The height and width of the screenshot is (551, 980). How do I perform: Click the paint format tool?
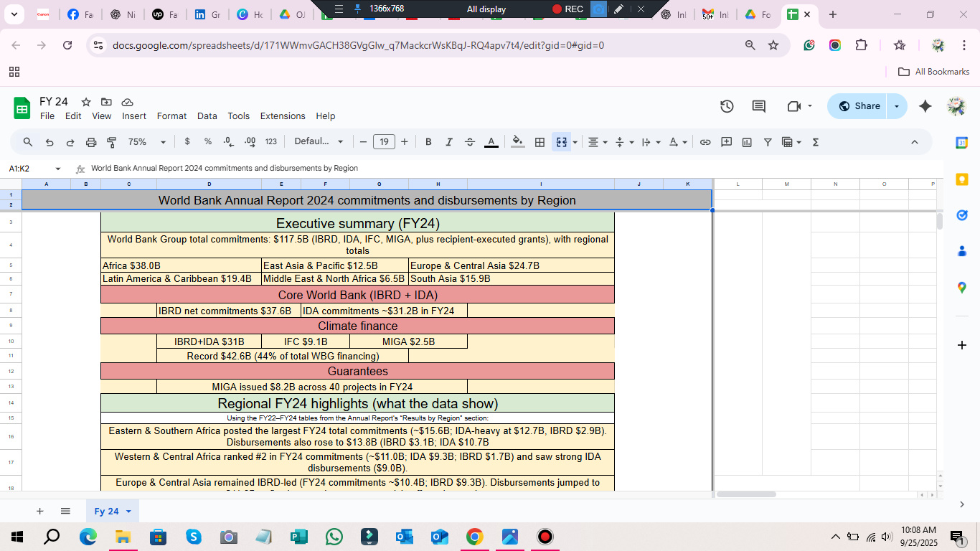tap(111, 142)
